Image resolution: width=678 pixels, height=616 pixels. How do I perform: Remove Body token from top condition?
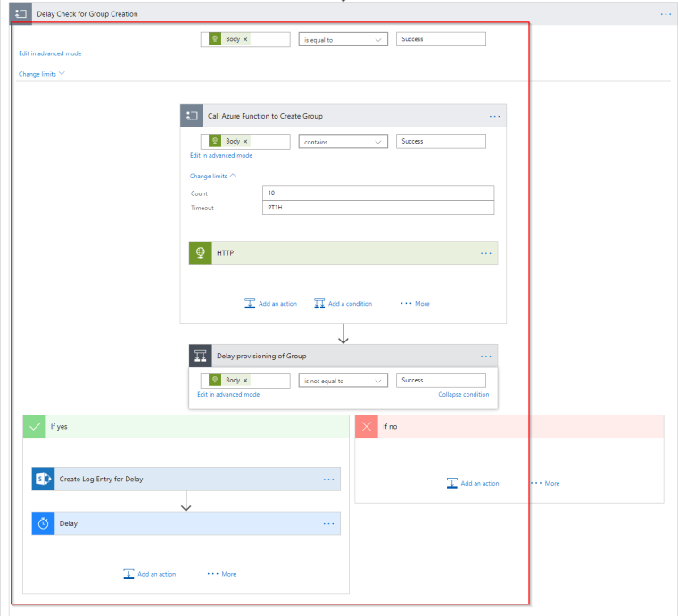[245, 39]
